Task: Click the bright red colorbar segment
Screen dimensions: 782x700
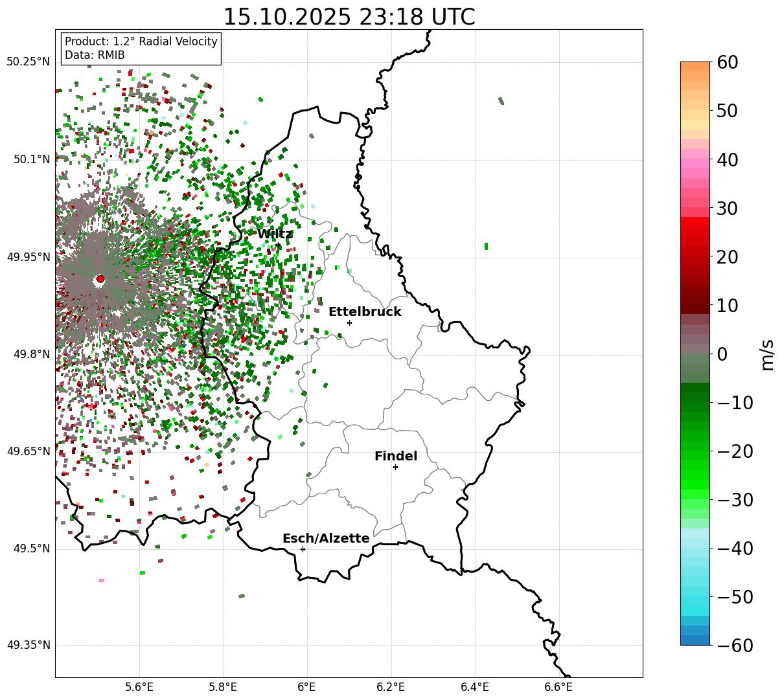Action: click(x=695, y=222)
